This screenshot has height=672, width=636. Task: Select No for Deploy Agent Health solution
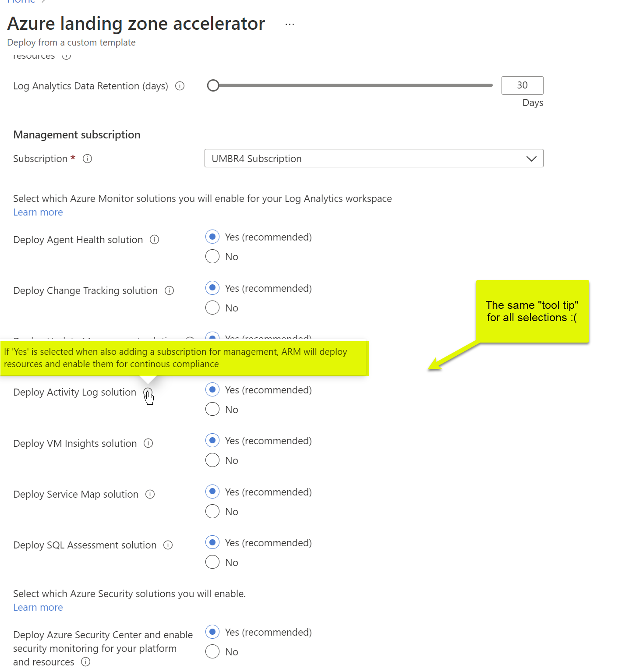212,257
